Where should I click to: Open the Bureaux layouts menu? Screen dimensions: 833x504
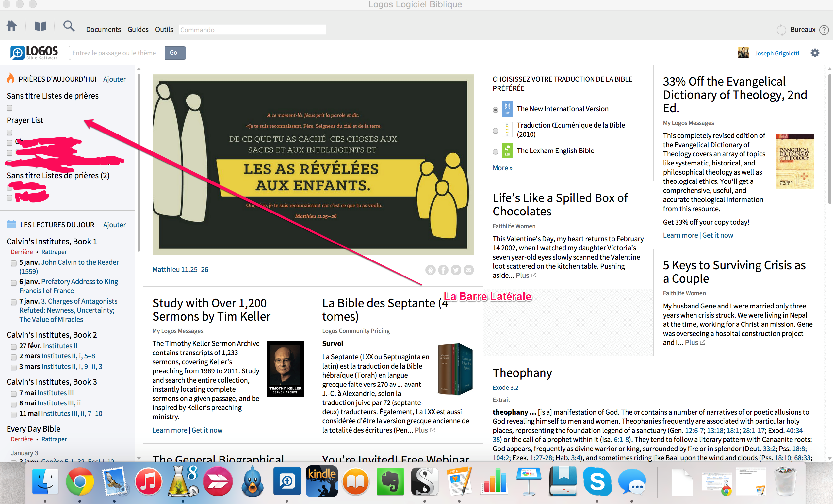[x=803, y=30]
